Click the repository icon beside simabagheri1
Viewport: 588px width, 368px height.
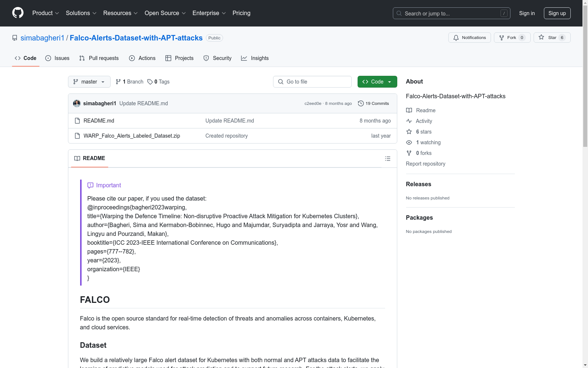pos(15,38)
